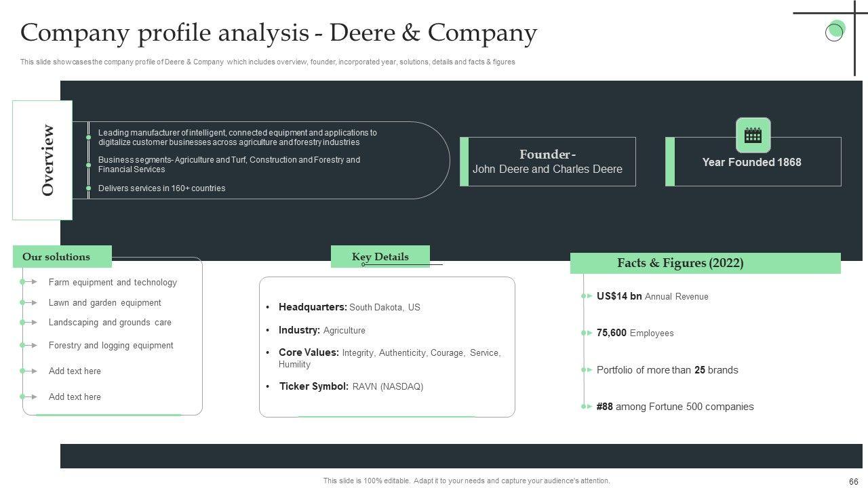Click US$14 bn Annual Revenue figure
The image size is (868, 488).
(x=652, y=296)
